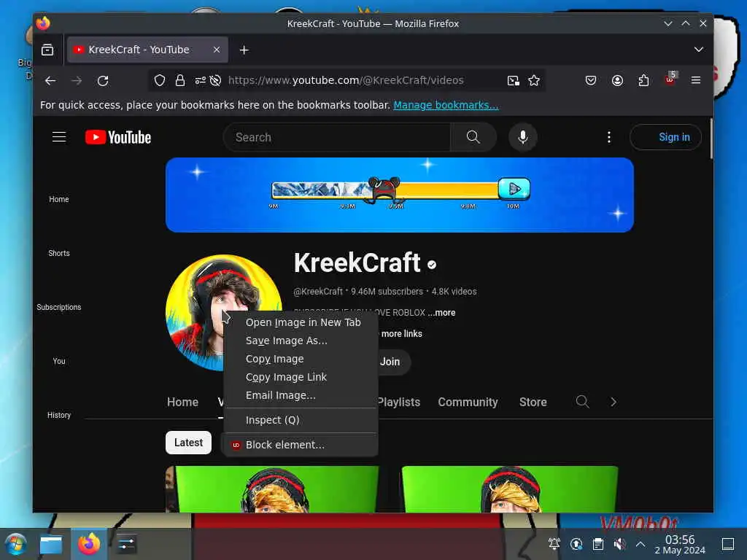Viewport: 747px width, 560px height.
Task: Go to YouTube home via logo
Action: [118, 137]
